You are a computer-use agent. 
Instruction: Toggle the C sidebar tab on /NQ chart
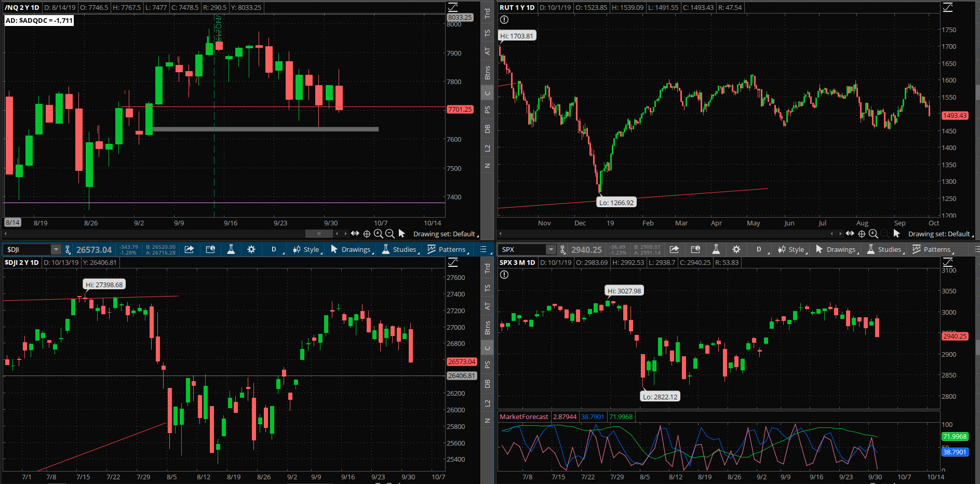(x=487, y=93)
